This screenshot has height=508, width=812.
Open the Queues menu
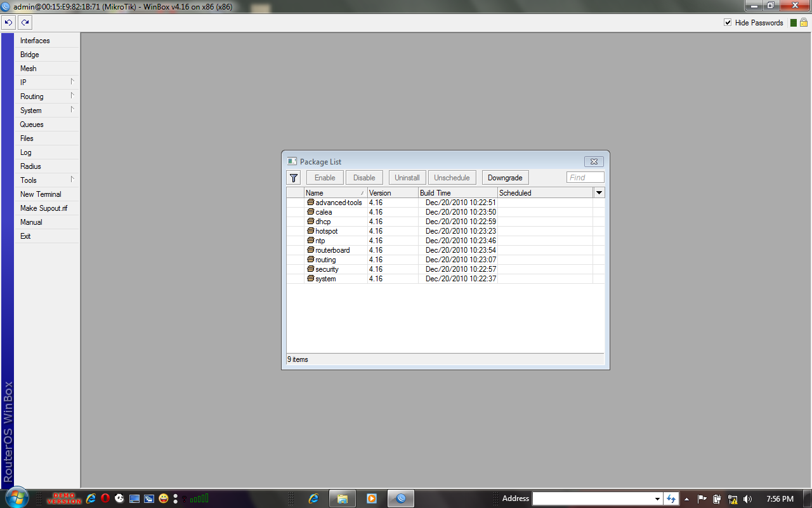(x=47, y=124)
